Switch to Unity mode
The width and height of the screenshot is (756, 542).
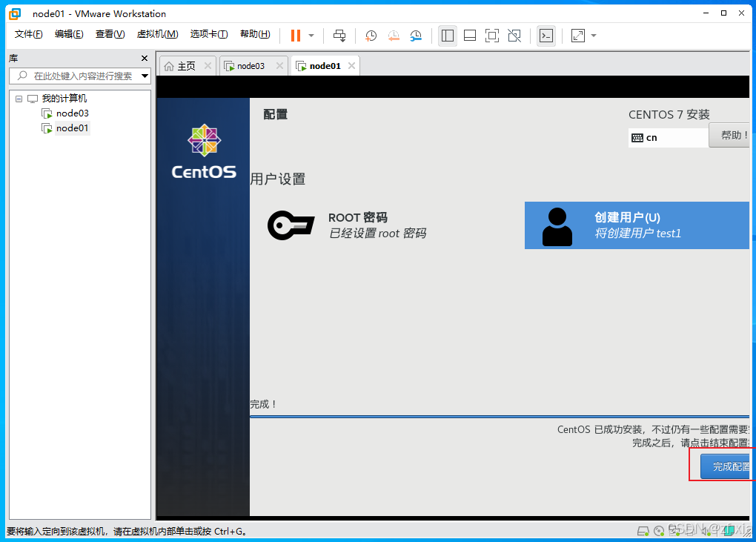tap(514, 35)
